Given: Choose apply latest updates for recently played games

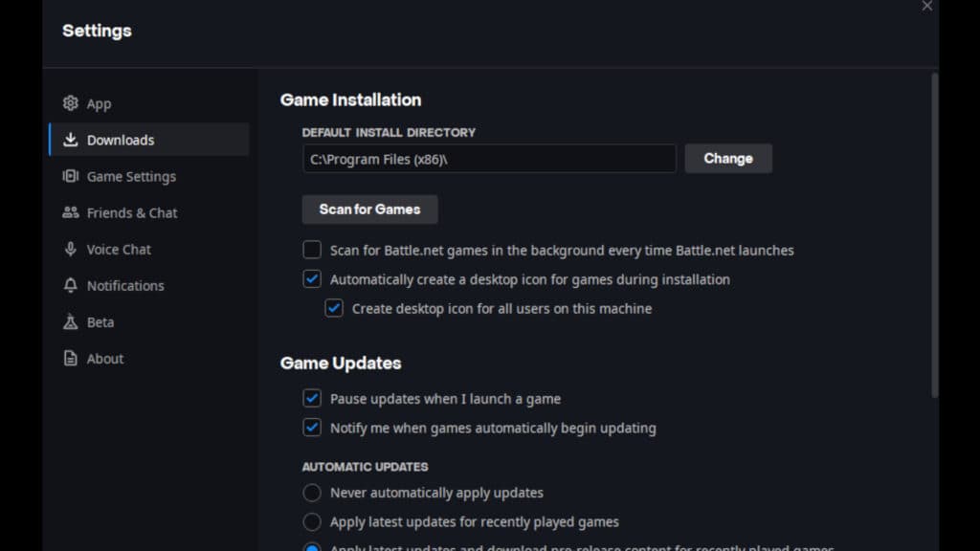Looking at the screenshot, I should tap(311, 522).
